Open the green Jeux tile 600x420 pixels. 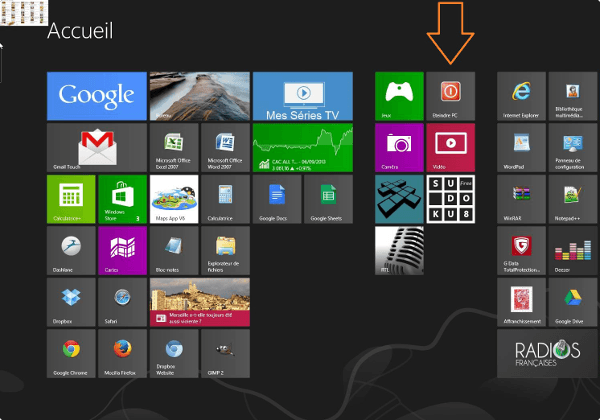(399, 96)
